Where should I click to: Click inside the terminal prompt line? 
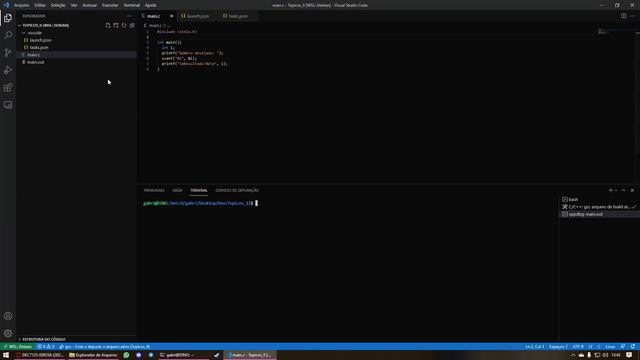click(200, 203)
